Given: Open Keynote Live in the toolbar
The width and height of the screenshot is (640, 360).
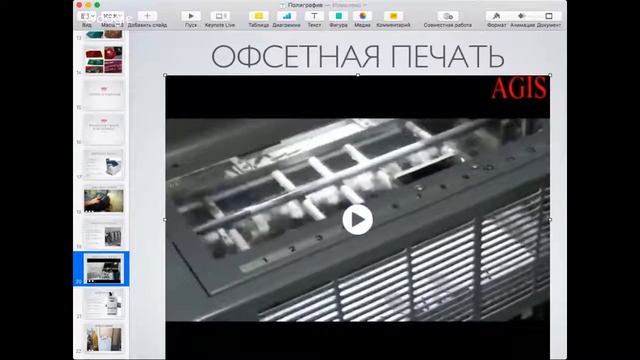Looking at the screenshot, I should [x=220, y=16].
